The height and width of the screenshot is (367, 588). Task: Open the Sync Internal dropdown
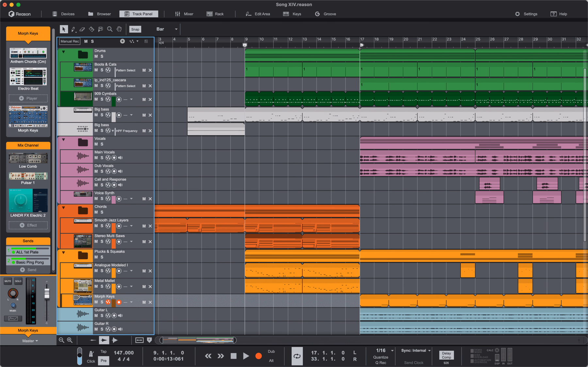point(416,350)
